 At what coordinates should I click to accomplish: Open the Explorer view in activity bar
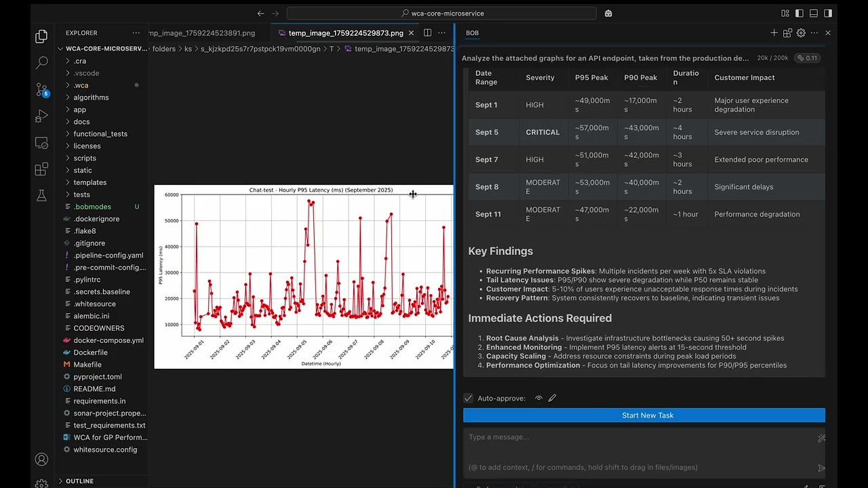pos(41,37)
